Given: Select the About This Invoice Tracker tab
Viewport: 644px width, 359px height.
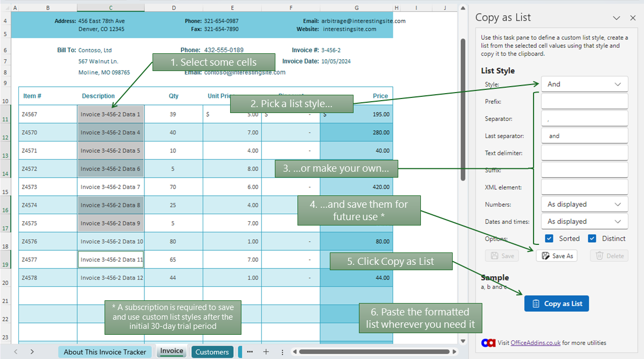Looking at the screenshot, I should click(105, 351).
